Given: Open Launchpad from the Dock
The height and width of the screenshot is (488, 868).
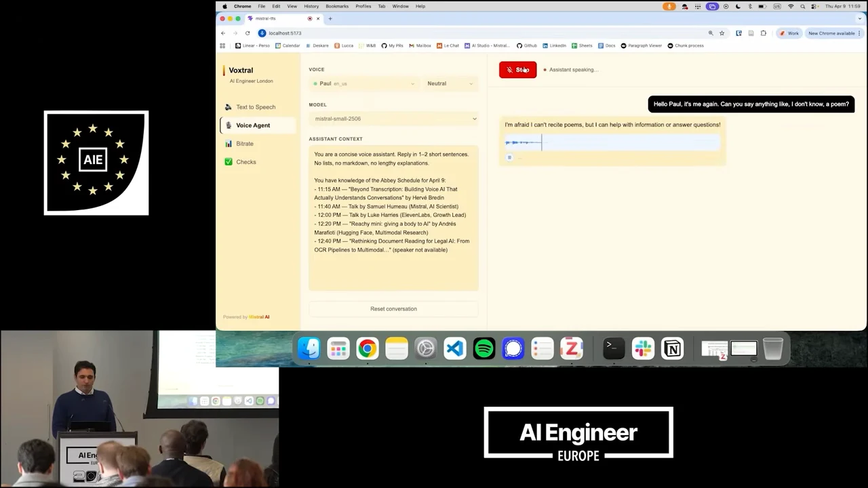Looking at the screenshot, I should 338,348.
